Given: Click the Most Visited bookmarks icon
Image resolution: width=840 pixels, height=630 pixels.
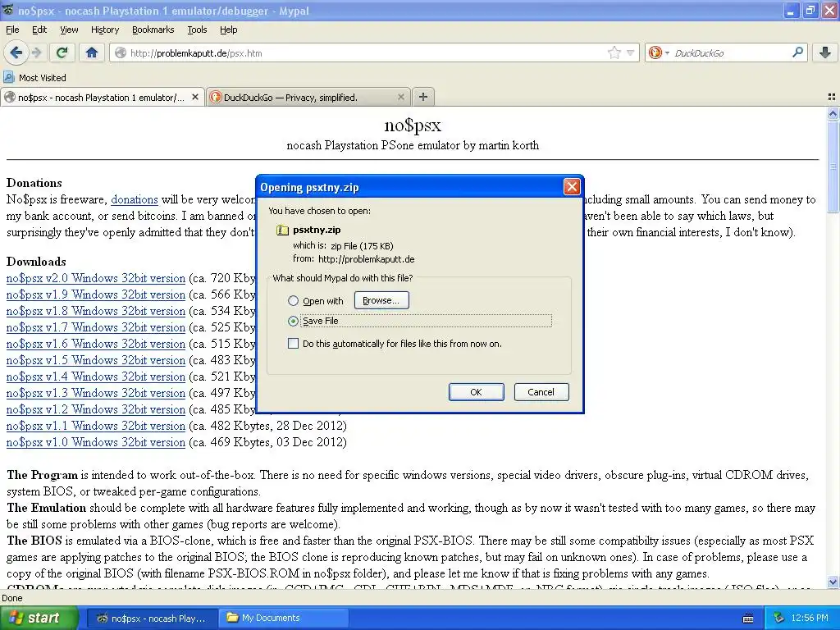Looking at the screenshot, I should pos(8,77).
